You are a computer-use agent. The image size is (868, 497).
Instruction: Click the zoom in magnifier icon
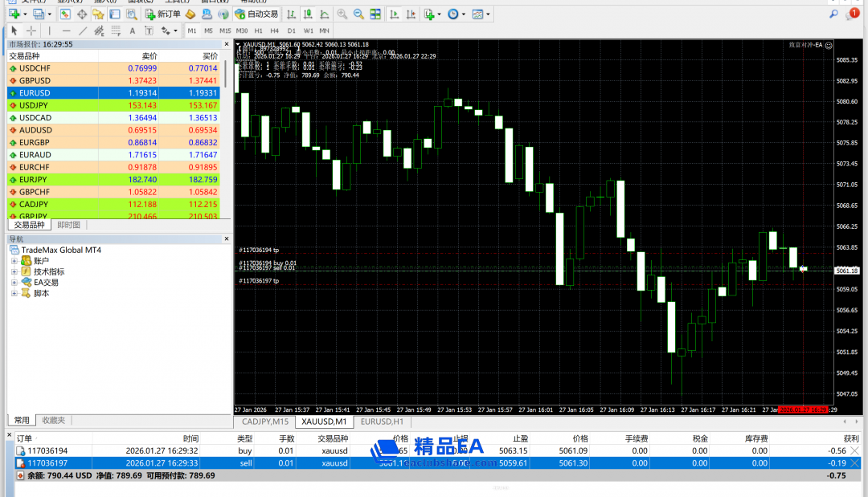[342, 14]
